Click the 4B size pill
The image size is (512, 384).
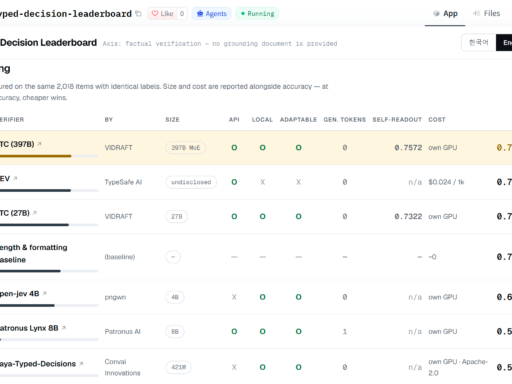click(175, 297)
